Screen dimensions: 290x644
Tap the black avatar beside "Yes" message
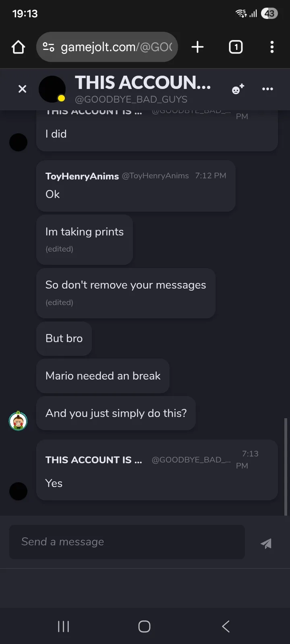pos(18,491)
